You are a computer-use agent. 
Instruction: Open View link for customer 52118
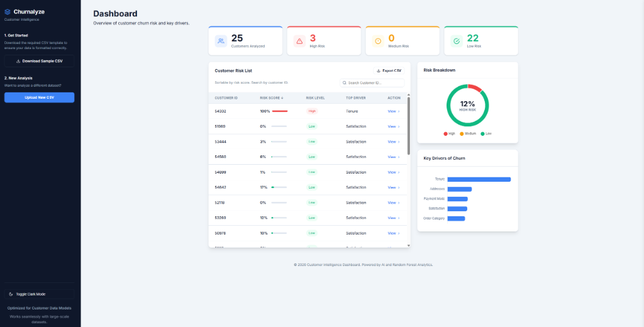tap(394, 202)
